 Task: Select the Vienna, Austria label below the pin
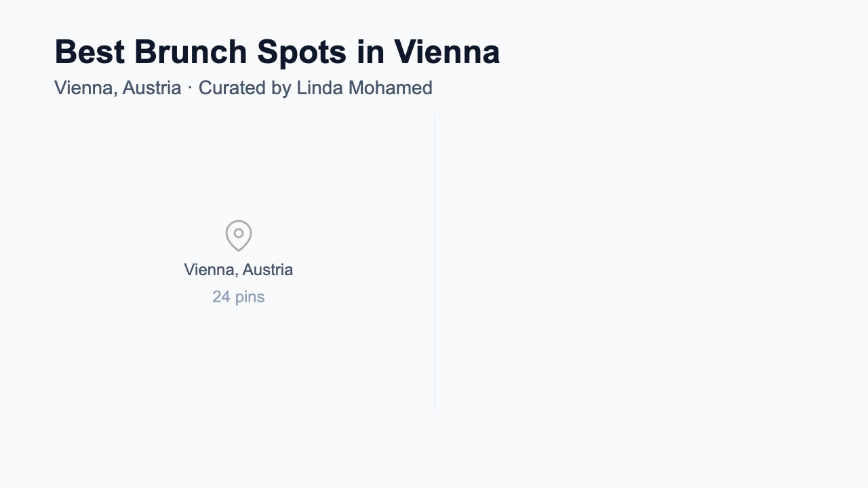[238, 270]
